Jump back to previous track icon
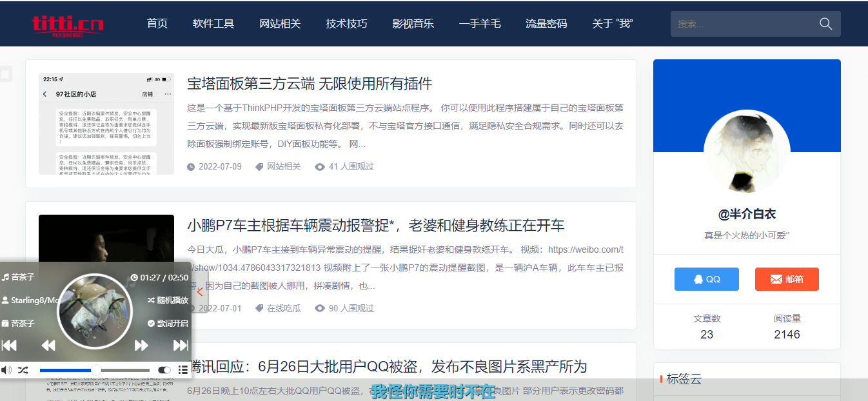This screenshot has width=868, height=401. click(9, 345)
